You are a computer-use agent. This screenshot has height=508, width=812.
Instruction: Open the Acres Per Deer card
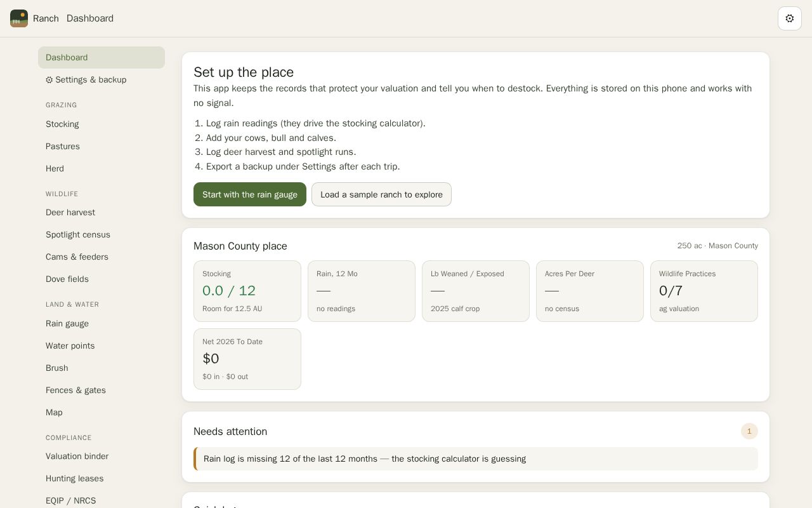click(590, 291)
